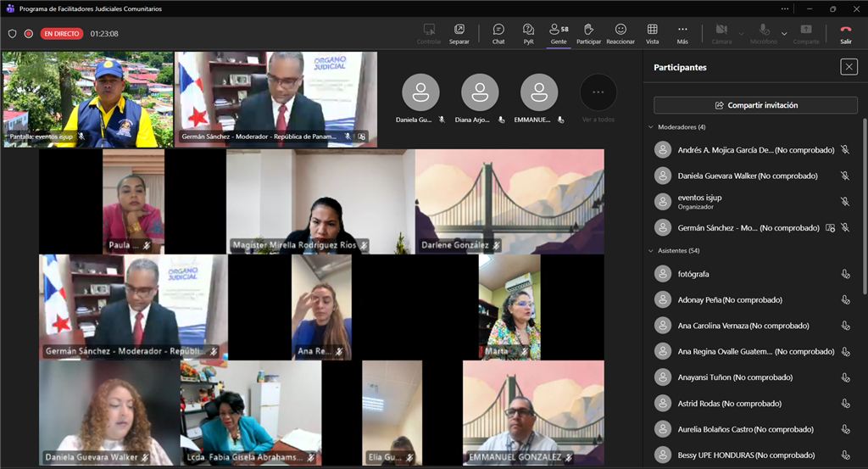This screenshot has width=868, height=469.
Task: Click the Compartir invitación button
Action: tap(755, 105)
